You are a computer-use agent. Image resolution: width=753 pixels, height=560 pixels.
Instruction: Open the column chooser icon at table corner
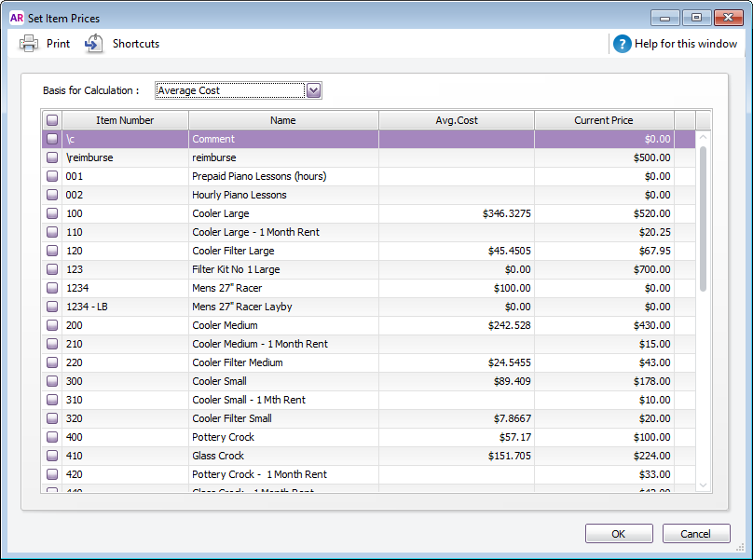pos(704,120)
